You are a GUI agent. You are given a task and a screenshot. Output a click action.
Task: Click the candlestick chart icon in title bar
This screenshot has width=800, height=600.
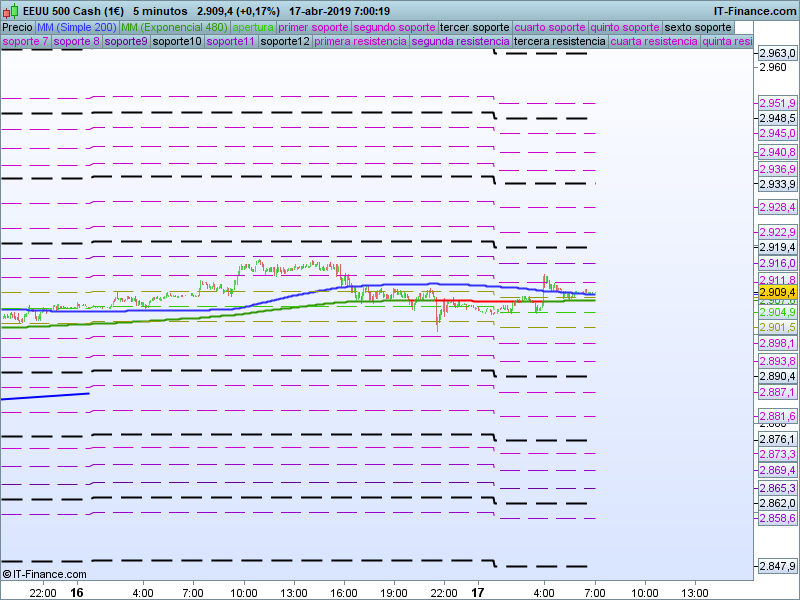point(12,11)
